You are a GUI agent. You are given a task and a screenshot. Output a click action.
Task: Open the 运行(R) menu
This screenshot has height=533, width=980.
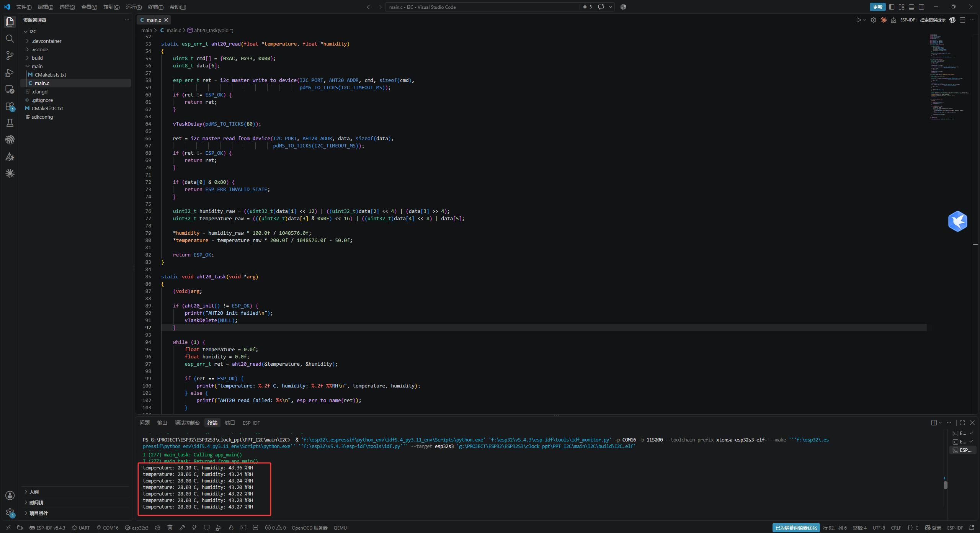coord(134,7)
